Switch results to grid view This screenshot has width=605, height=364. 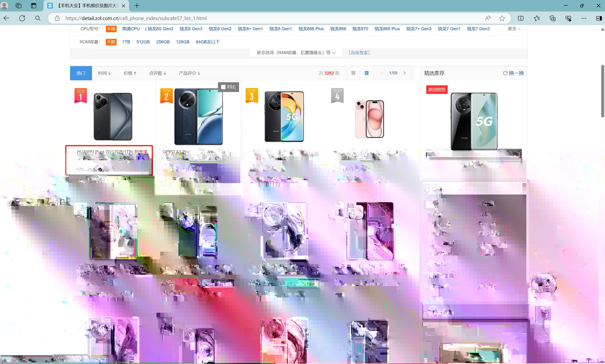(367, 73)
